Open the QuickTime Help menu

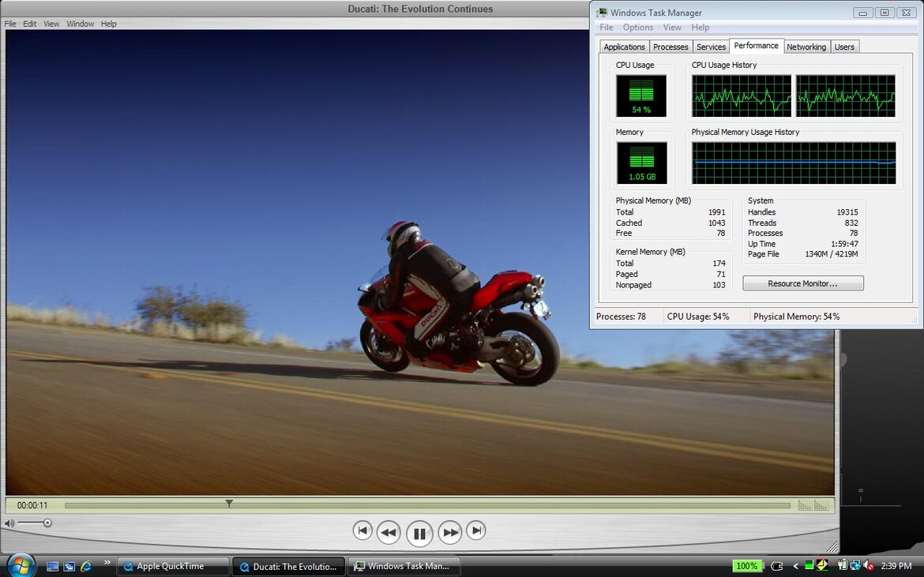pyautogui.click(x=108, y=24)
